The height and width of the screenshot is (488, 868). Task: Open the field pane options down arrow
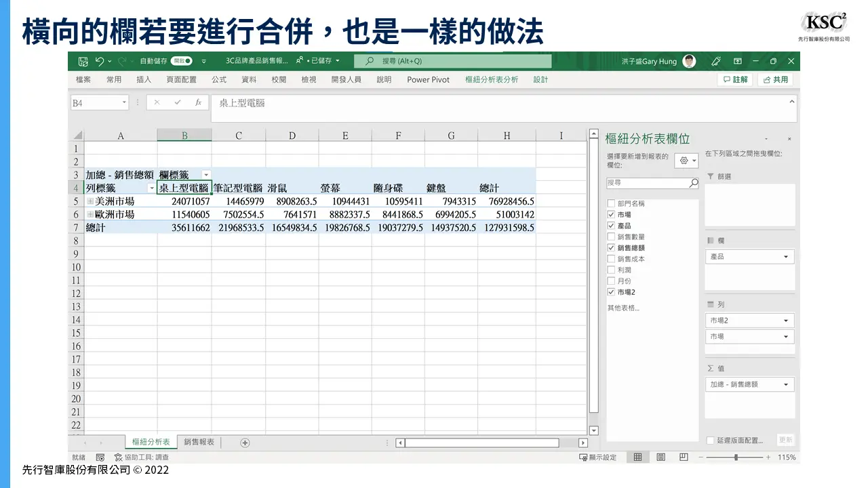[x=766, y=139]
